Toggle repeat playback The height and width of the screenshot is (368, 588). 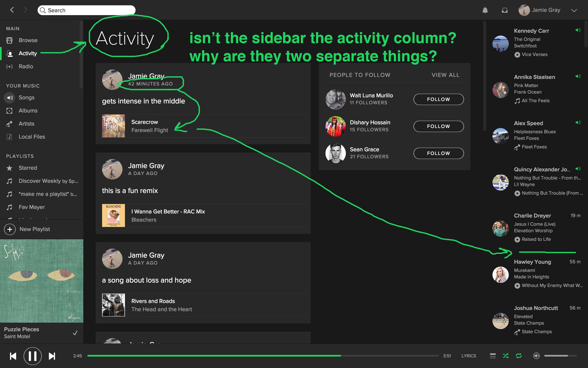pyautogui.click(x=519, y=356)
